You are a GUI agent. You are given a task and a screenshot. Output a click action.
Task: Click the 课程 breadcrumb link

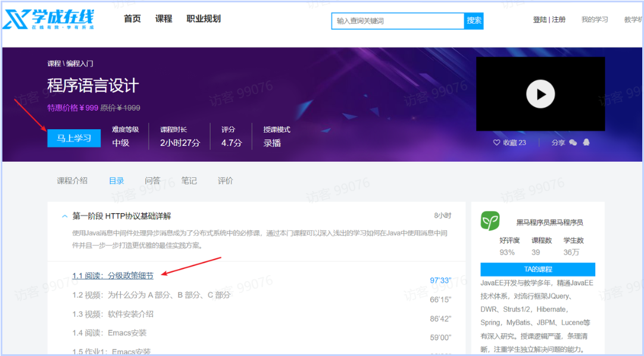(54, 64)
